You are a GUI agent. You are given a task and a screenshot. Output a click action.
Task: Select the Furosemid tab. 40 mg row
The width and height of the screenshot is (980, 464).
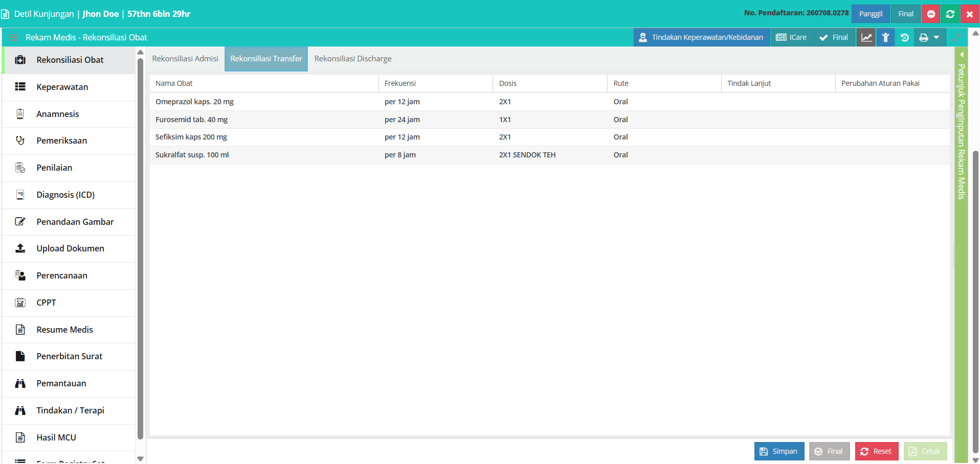pos(549,120)
